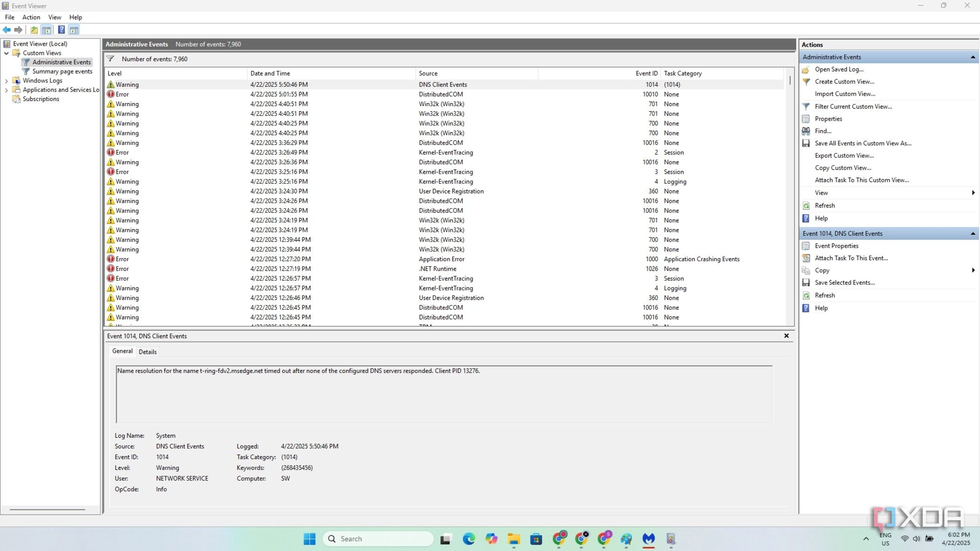Open the Copy submenu arrow in Actions
The image size is (980, 551).
973,270
